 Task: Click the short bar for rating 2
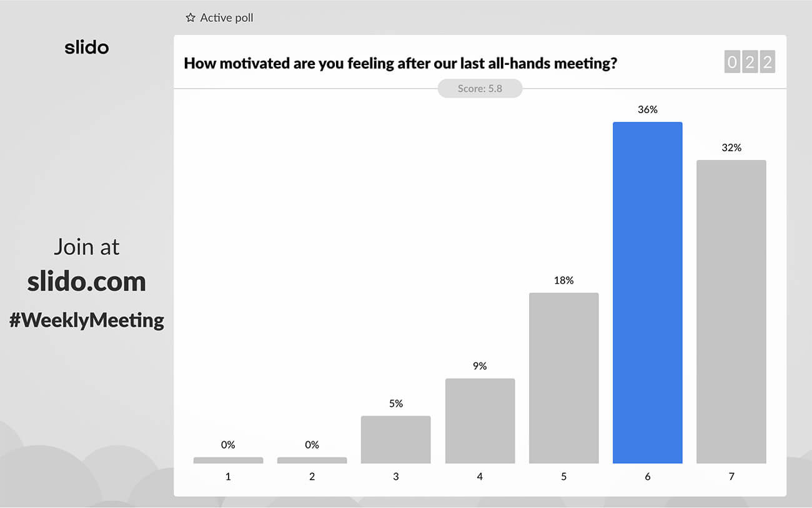[x=312, y=461]
